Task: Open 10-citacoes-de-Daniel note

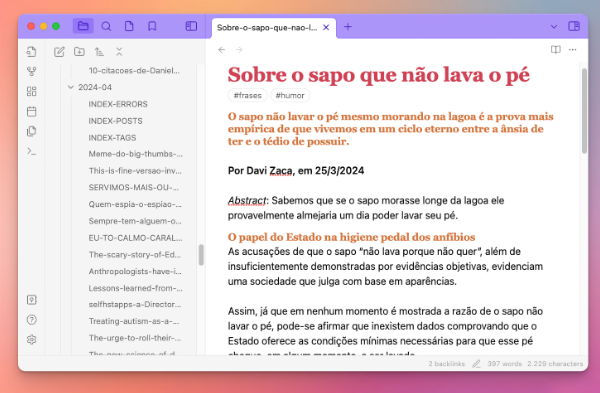Action: [x=134, y=70]
